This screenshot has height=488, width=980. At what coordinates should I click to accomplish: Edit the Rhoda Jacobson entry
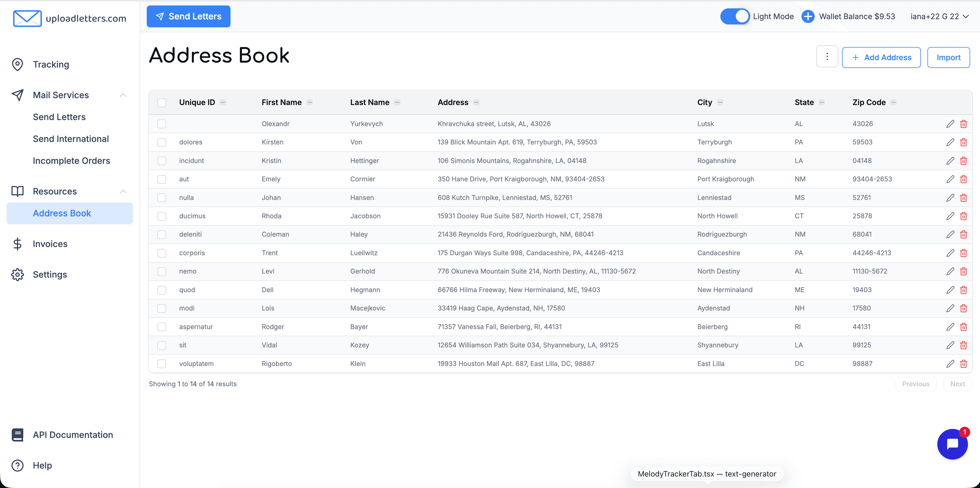point(950,216)
